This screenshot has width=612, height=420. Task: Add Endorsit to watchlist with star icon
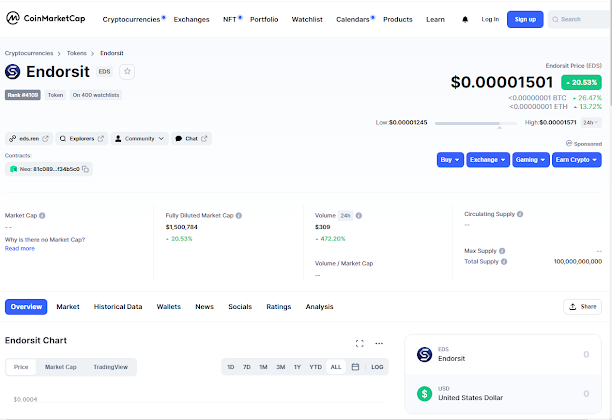(x=127, y=72)
